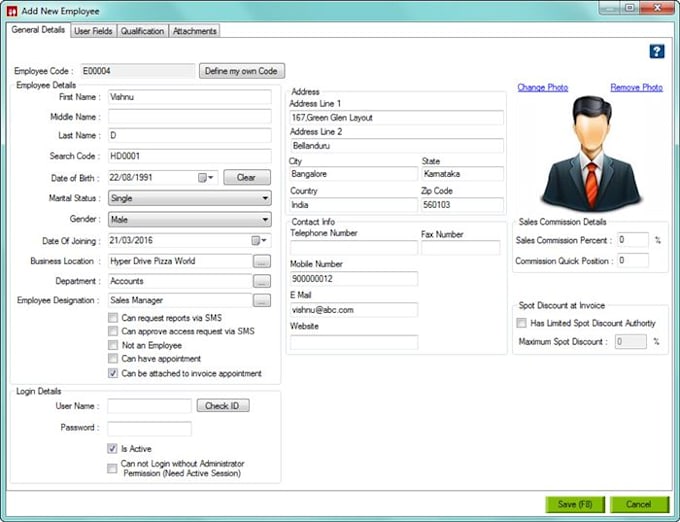Uncheck the Is Active checkbox
The image size is (680, 522).
point(113,449)
